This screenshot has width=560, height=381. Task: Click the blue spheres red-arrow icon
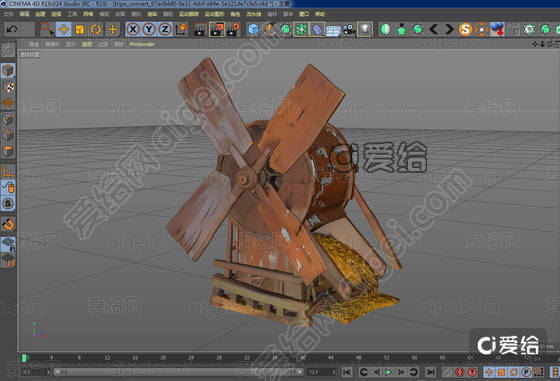[497, 29]
